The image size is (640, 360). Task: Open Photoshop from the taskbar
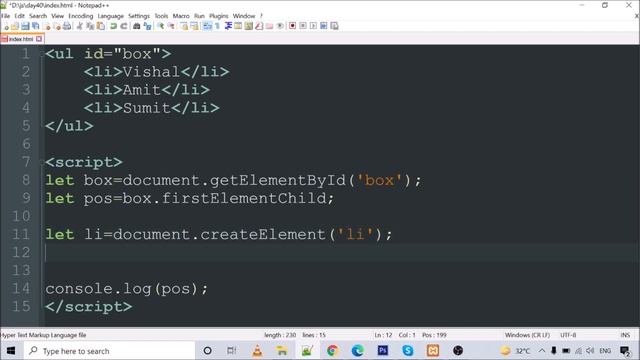pos(382,351)
